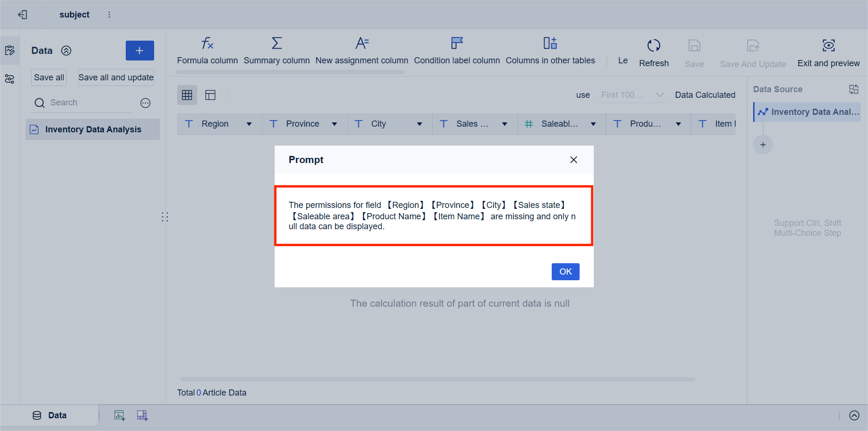868x431 pixels.
Task: Open more options via ellipsis beside search
Action: point(145,103)
